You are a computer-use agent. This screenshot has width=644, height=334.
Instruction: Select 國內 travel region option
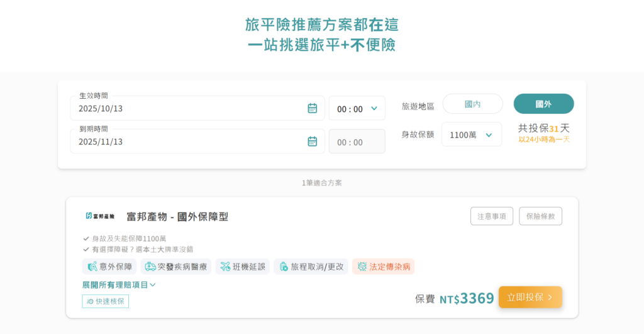click(472, 104)
